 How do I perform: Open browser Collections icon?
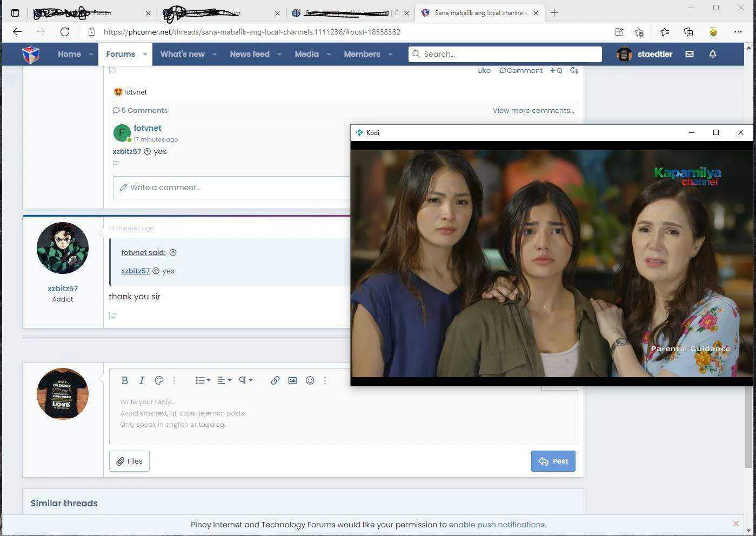[x=688, y=32]
